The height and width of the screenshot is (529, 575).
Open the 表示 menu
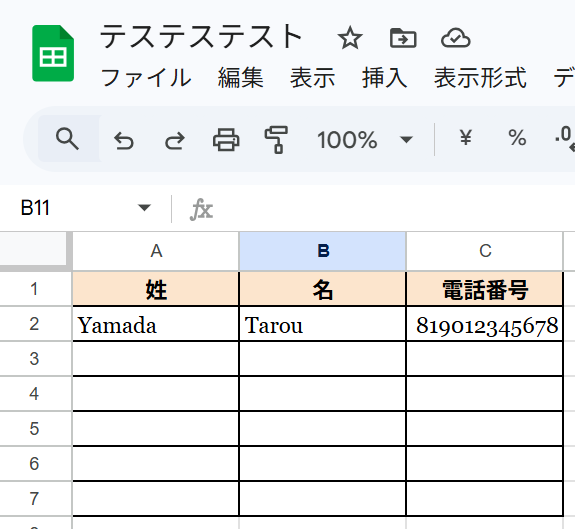tap(312, 78)
